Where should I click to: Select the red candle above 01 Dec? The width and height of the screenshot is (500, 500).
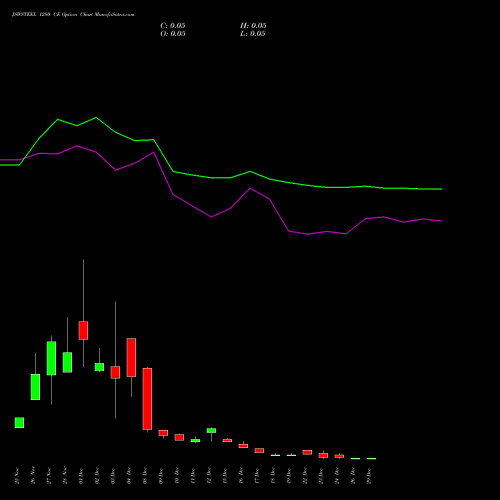point(83,331)
